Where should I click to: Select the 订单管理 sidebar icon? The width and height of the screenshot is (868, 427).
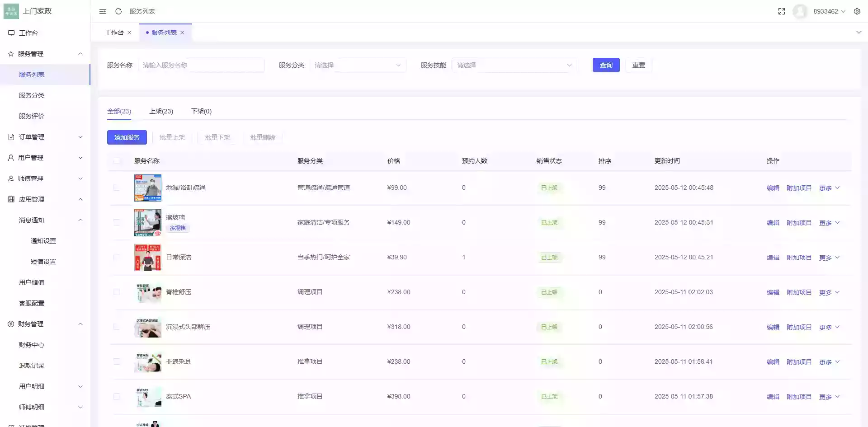tap(11, 136)
